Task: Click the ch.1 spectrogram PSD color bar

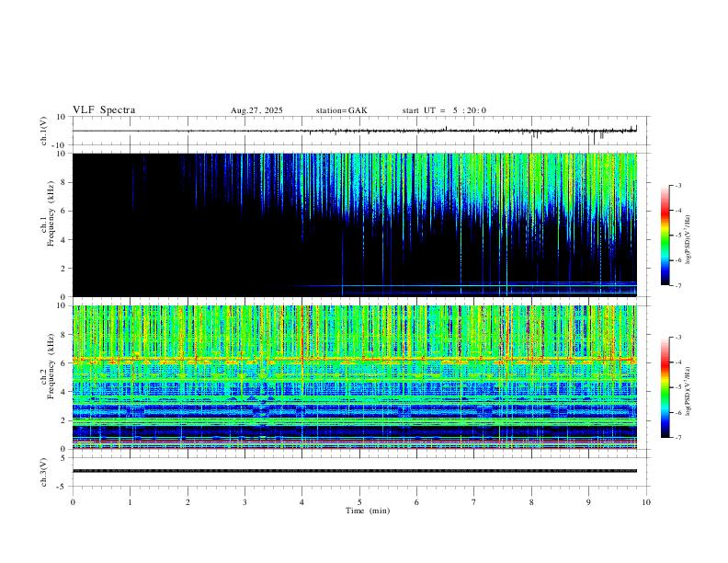Action: coord(665,236)
